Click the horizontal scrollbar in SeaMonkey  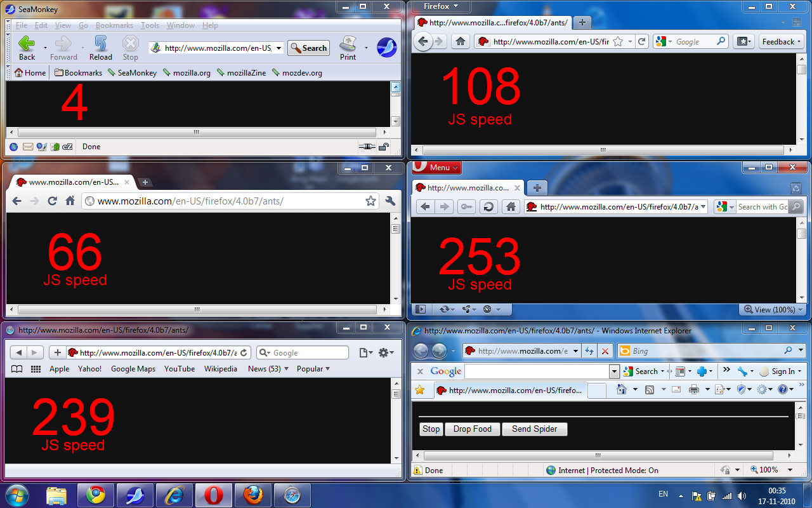[x=197, y=133]
